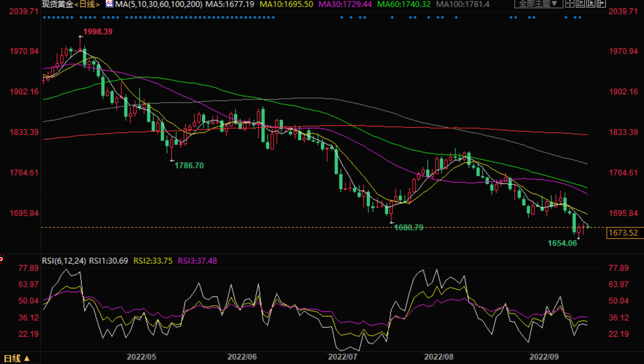Click the MA5:1677.19 legend value
644x364 pixels.
(230, 4)
